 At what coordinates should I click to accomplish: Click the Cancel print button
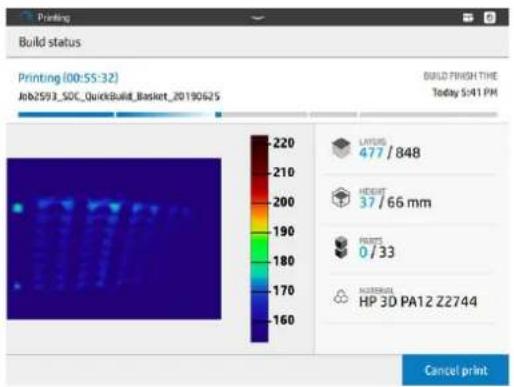click(x=455, y=370)
